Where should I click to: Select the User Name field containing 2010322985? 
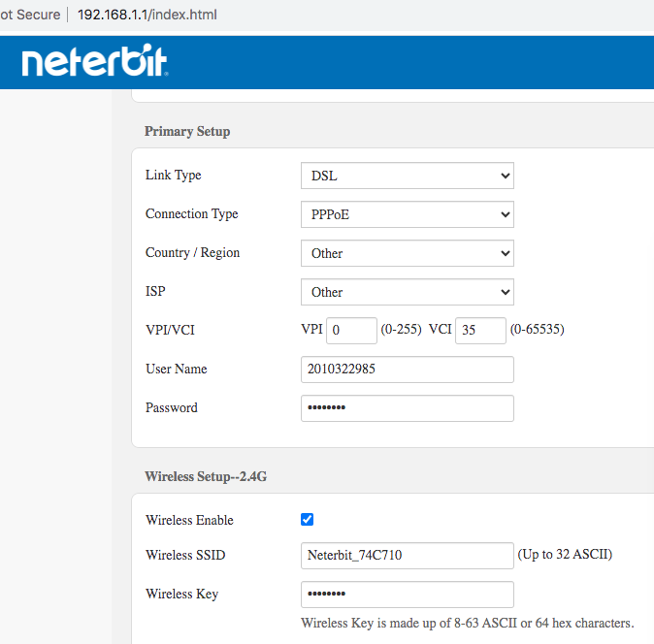(x=408, y=370)
